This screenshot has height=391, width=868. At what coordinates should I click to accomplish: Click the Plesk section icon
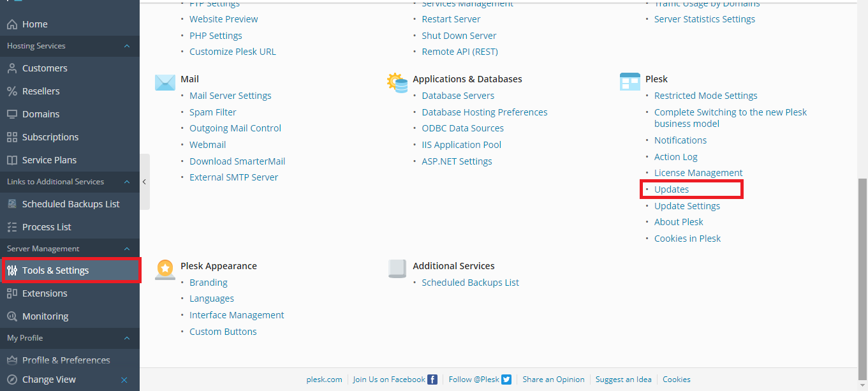[629, 82]
